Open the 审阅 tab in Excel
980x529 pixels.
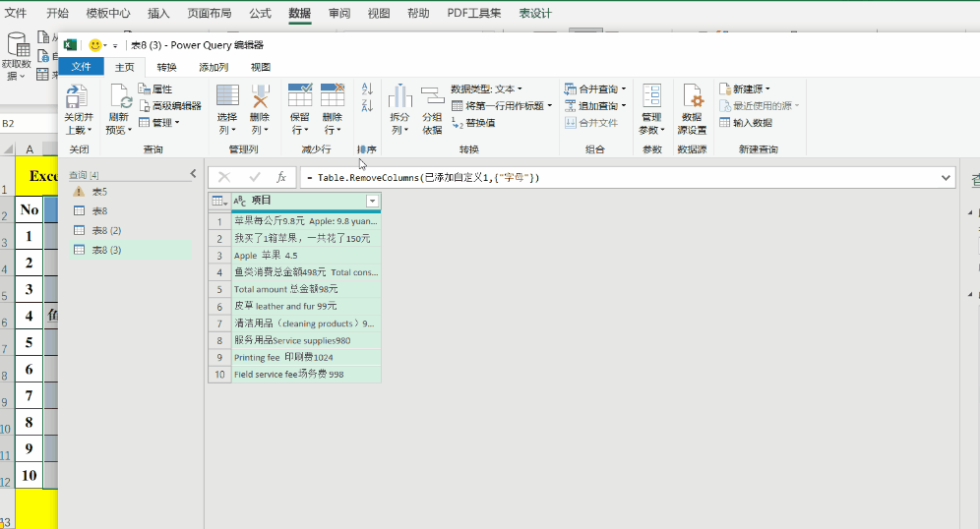click(339, 13)
